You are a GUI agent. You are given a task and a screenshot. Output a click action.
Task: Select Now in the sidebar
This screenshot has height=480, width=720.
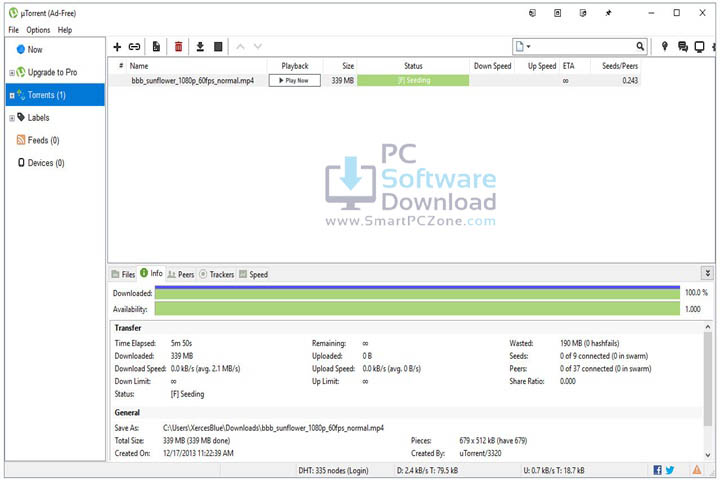coord(35,50)
